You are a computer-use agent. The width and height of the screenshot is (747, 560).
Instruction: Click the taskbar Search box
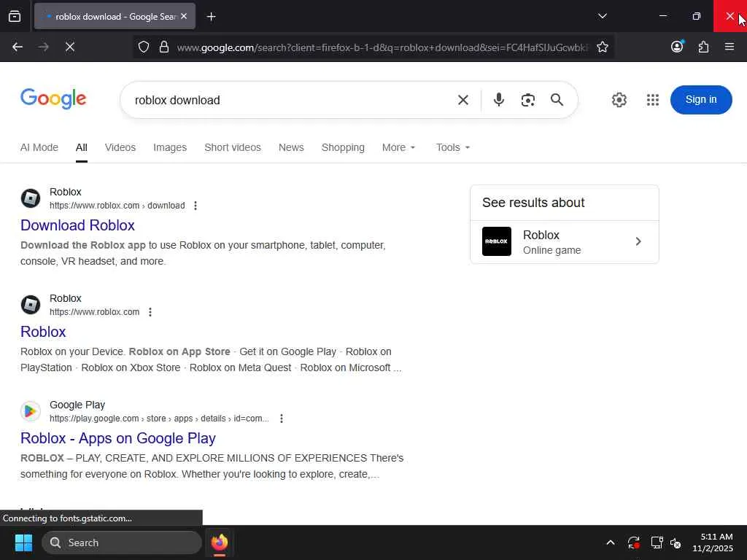click(x=122, y=542)
